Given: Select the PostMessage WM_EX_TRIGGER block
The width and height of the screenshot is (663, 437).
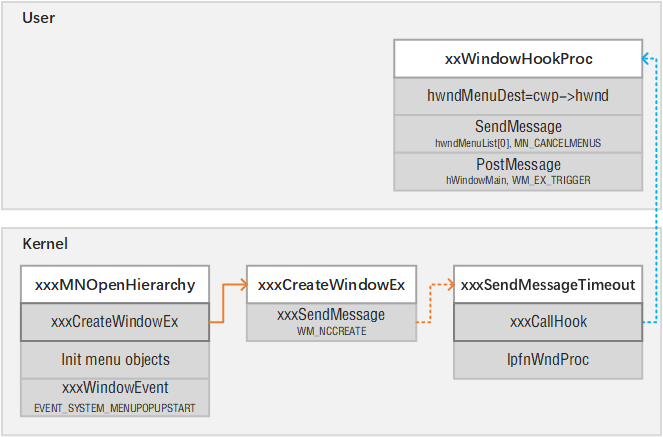Looking at the screenshot, I should coord(518,171).
